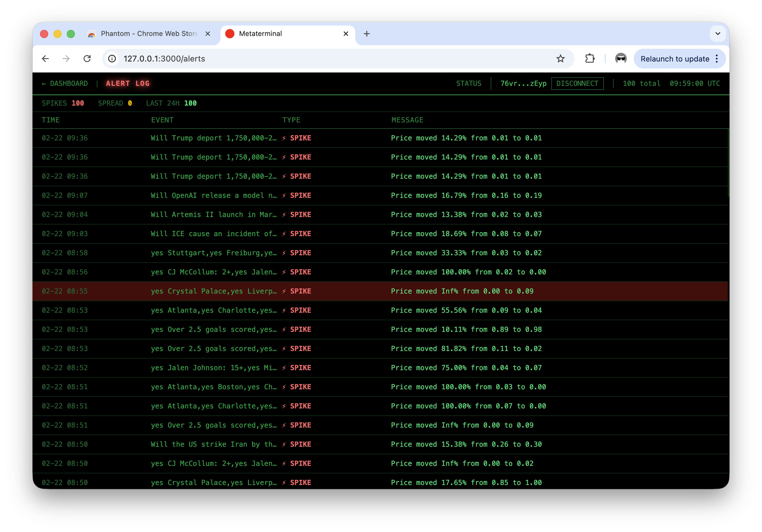Close the Phantom Chrome Web Store tab
The height and width of the screenshot is (532, 762).
coord(208,34)
